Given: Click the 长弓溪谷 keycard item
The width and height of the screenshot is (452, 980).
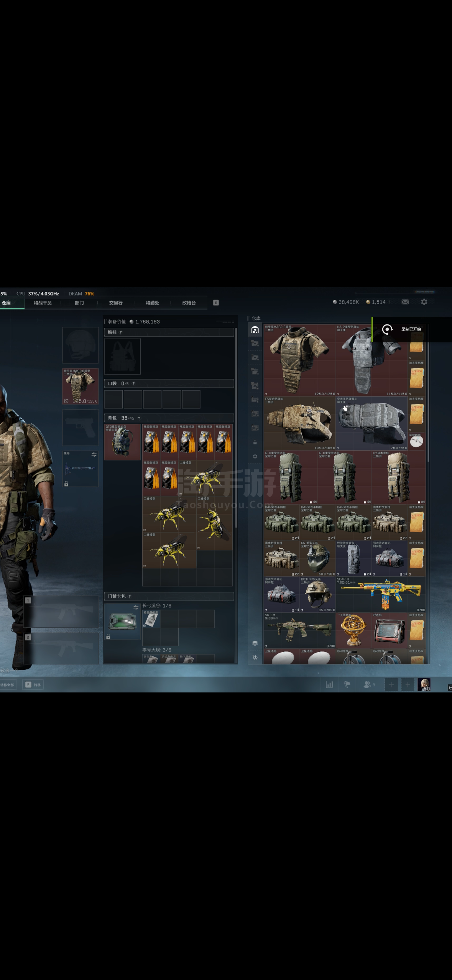Looking at the screenshot, I should tap(151, 619).
